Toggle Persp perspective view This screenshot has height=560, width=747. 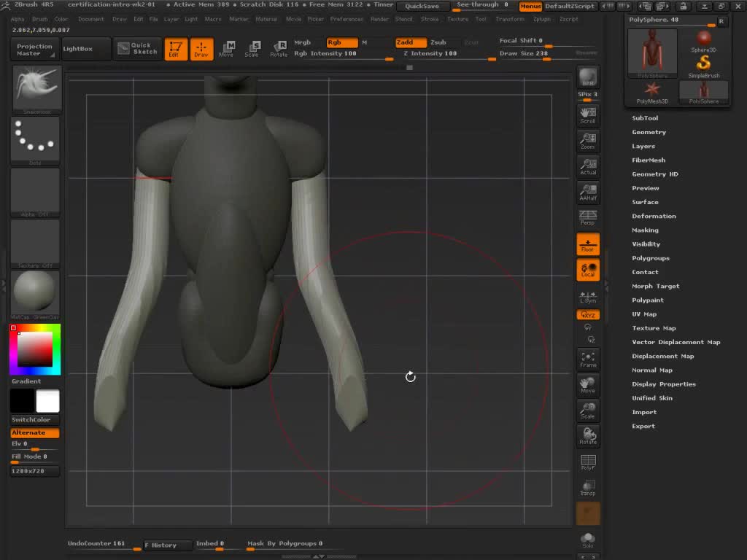pos(588,217)
